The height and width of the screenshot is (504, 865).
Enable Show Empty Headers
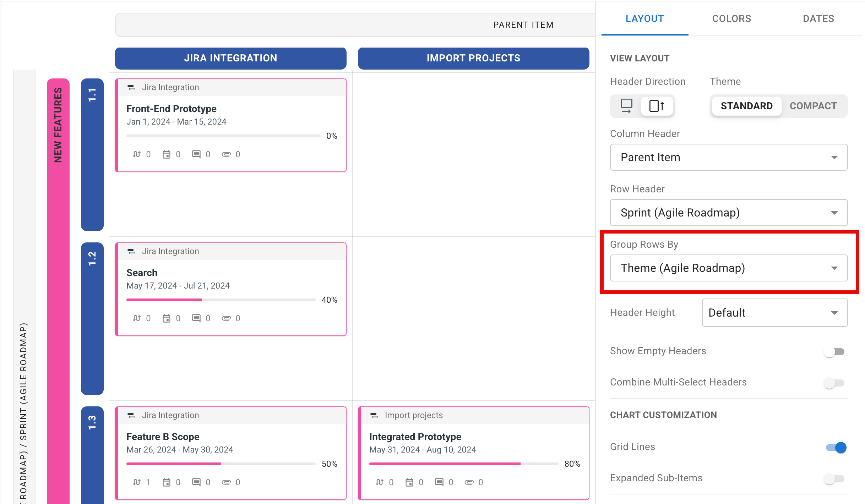point(835,351)
